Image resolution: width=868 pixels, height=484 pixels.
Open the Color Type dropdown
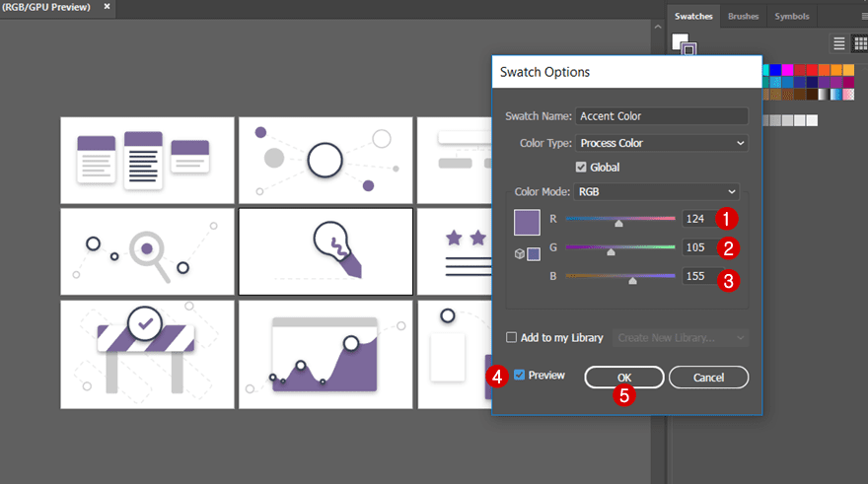click(x=661, y=143)
